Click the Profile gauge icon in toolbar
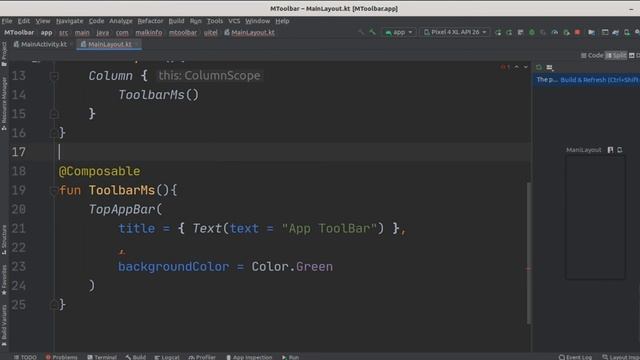The width and height of the screenshot is (640, 360). (x=554, y=32)
